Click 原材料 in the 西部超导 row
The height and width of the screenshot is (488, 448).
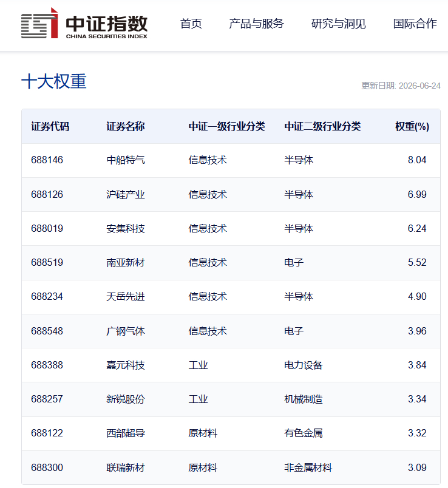click(x=203, y=433)
